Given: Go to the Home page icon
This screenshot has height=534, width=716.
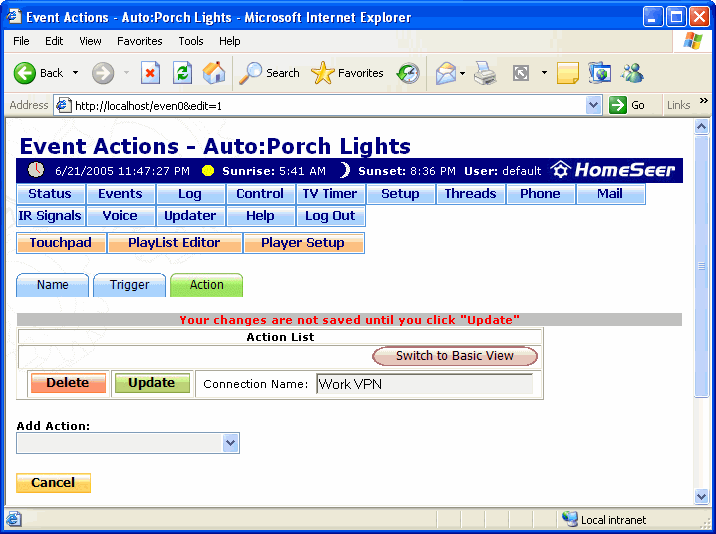Looking at the screenshot, I should point(214,73).
